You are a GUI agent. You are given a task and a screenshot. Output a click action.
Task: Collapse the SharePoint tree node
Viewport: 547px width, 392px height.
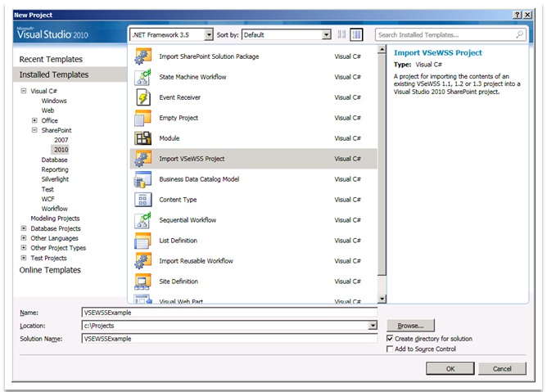34,130
